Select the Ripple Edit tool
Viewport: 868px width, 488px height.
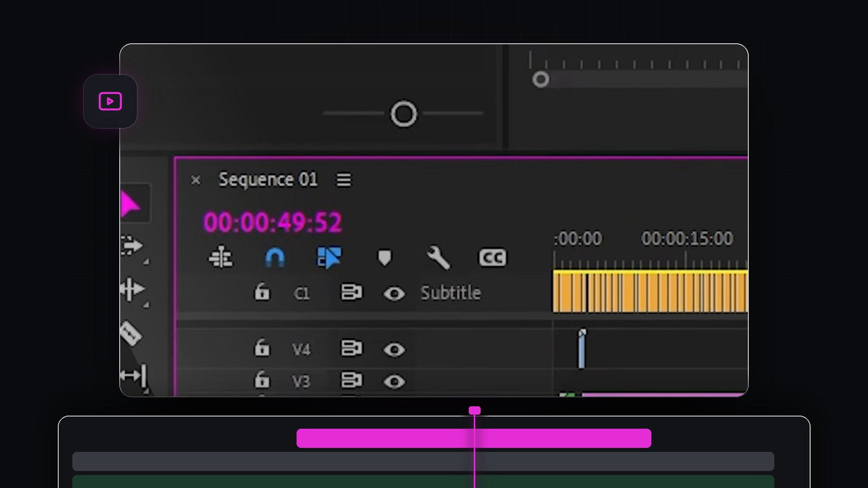click(132, 289)
